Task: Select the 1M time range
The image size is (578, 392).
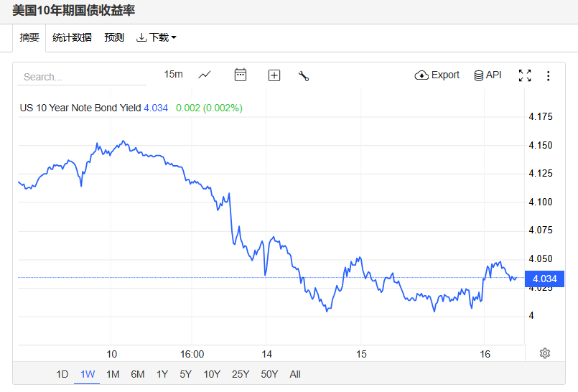Action: pyautogui.click(x=113, y=374)
